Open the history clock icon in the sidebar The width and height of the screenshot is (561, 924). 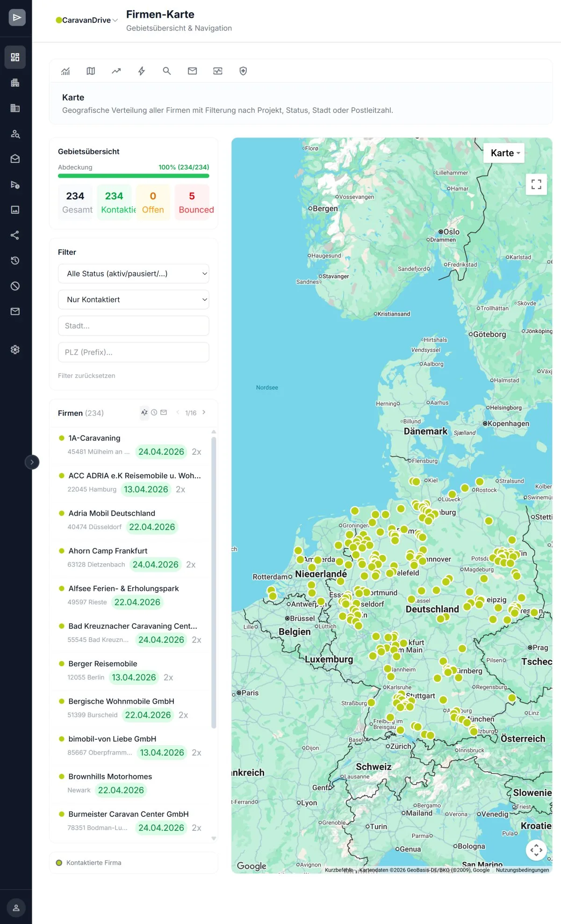click(x=15, y=261)
